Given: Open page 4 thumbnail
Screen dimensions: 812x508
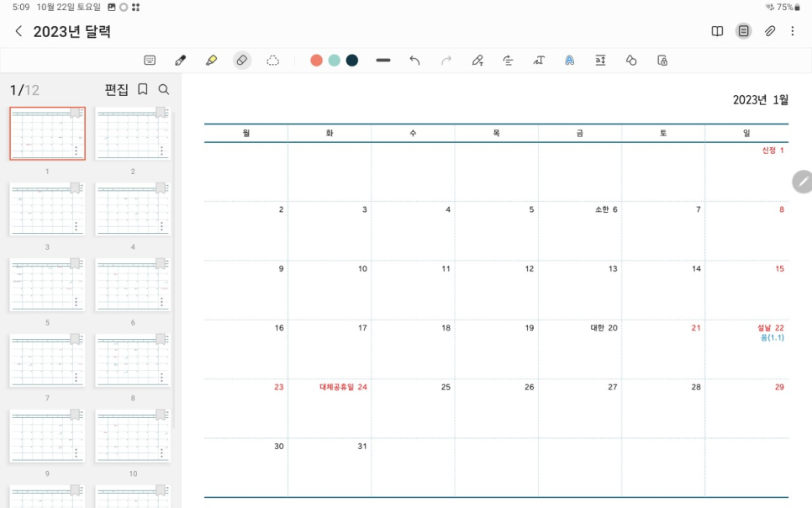Looking at the screenshot, I should pyautogui.click(x=133, y=209).
